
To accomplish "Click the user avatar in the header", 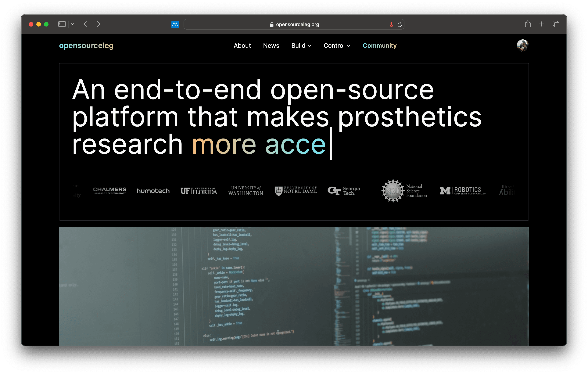I will [523, 45].
